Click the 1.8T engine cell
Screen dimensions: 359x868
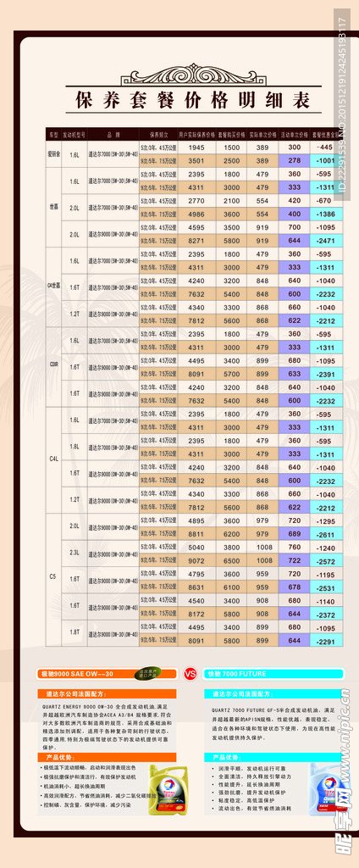point(75,632)
